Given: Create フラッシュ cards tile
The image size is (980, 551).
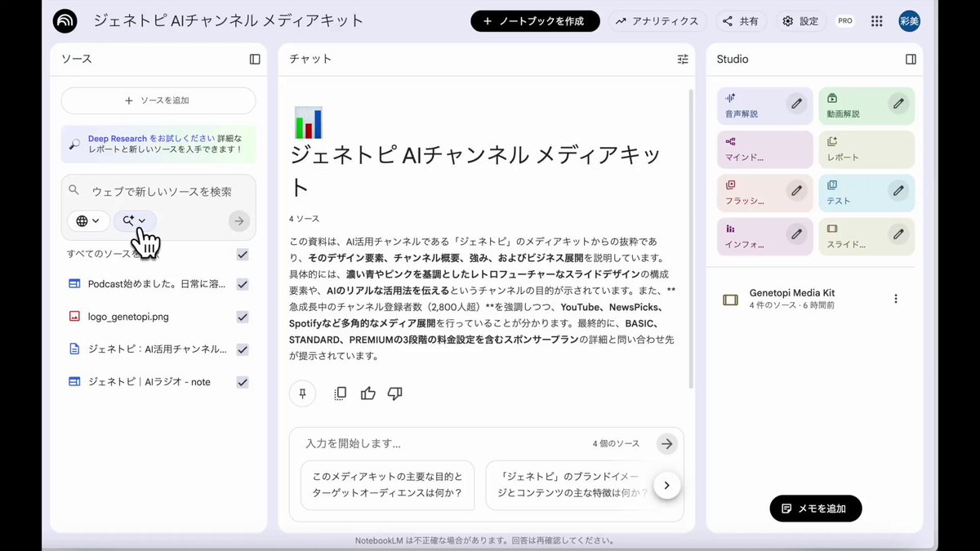Looking at the screenshot, I should pos(765,193).
